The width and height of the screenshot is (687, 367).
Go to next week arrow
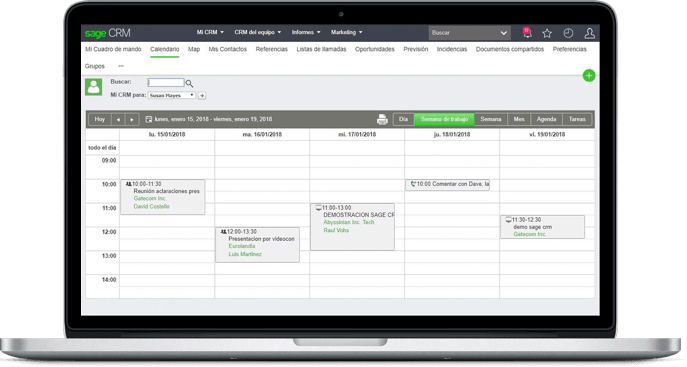[132, 120]
